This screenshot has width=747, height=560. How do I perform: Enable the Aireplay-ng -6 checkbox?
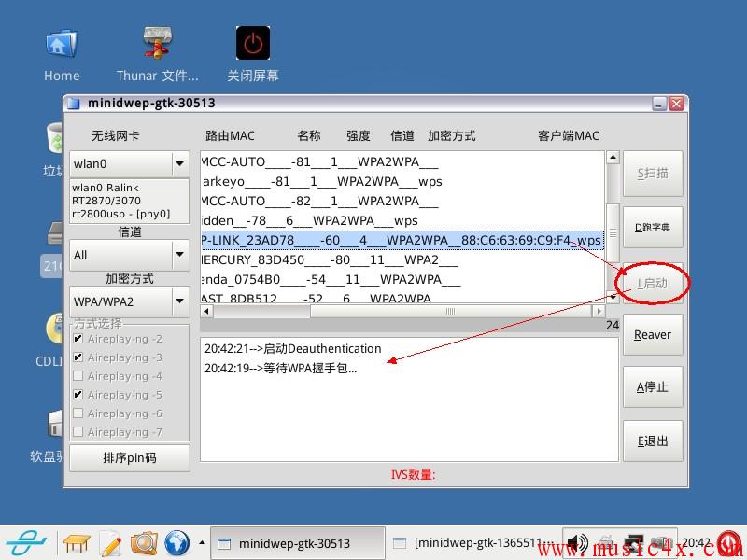78,413
